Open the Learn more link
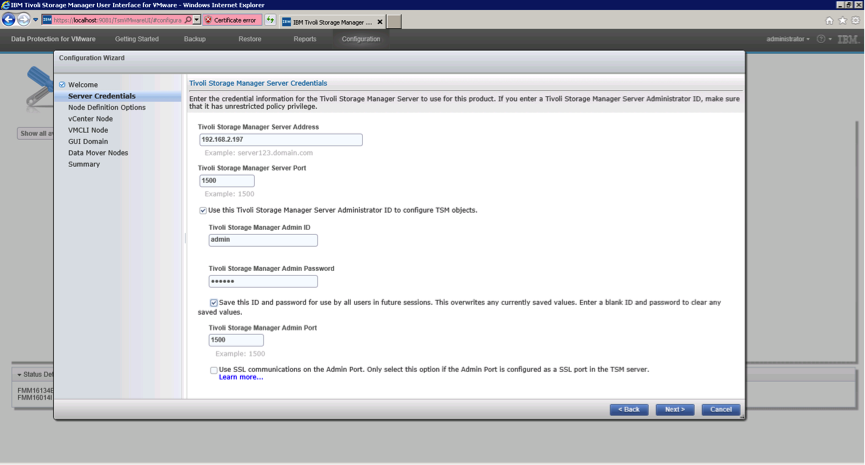865x465 pixels. (x=241, y=377)
